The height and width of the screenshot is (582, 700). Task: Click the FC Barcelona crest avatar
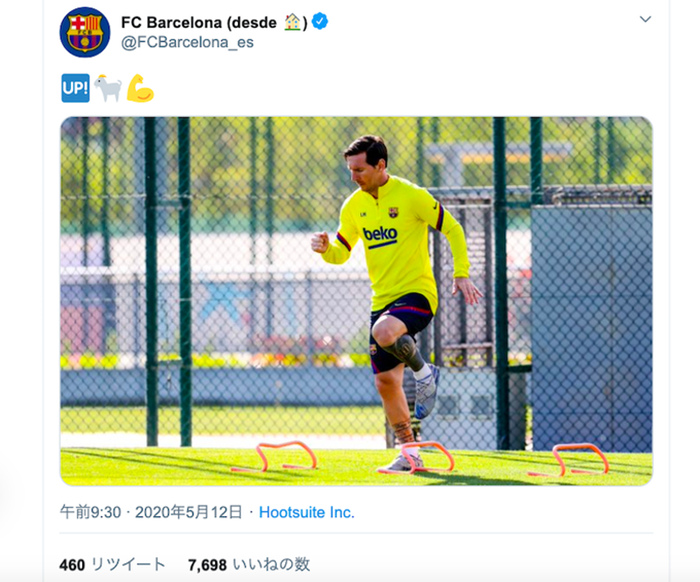[x=85, y=32]
